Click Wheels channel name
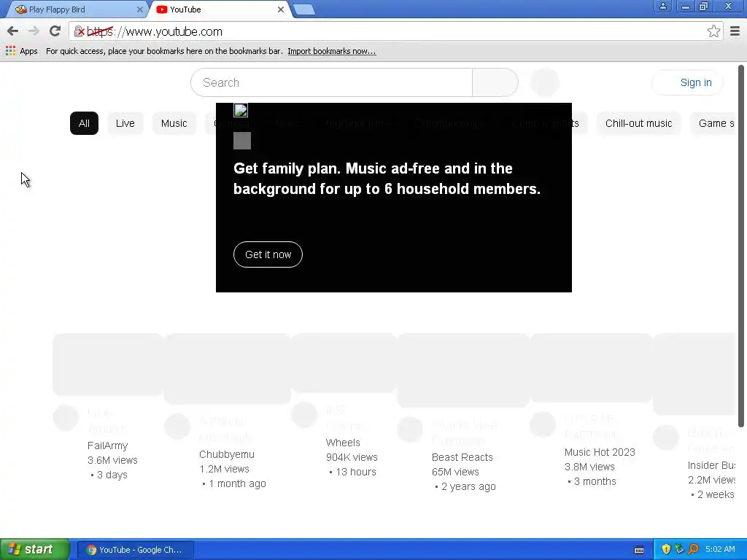 [343, 443]
